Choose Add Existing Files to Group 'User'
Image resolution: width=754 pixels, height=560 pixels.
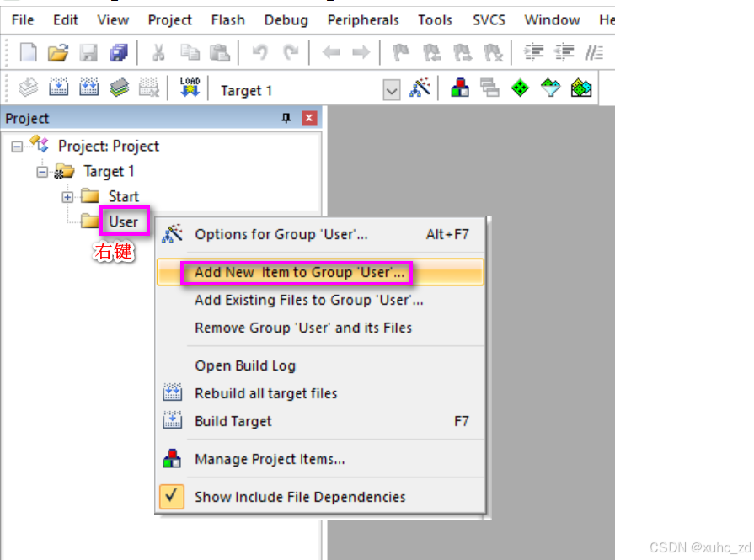point(320,301)
